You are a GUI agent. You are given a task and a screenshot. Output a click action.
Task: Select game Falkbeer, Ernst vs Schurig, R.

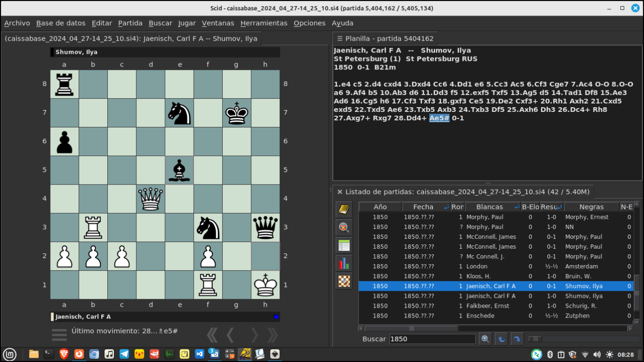496,306
